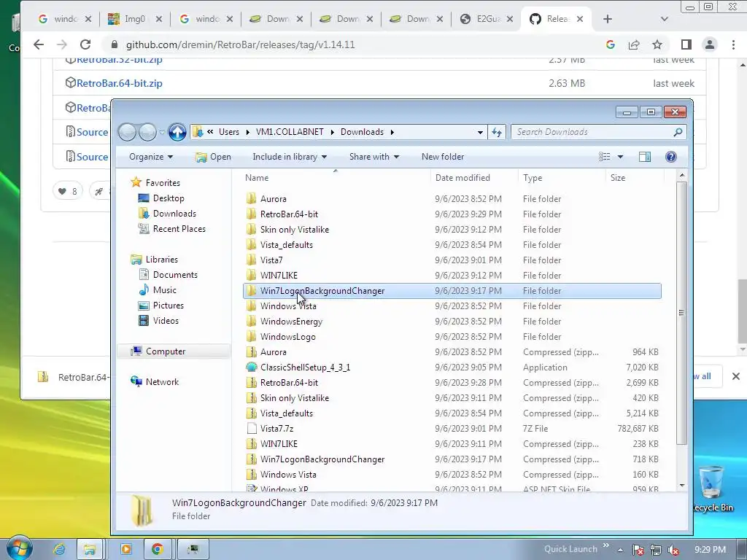Open Chrome's tab search chevron
Viewport: 747px width, 560px height.
664,19
